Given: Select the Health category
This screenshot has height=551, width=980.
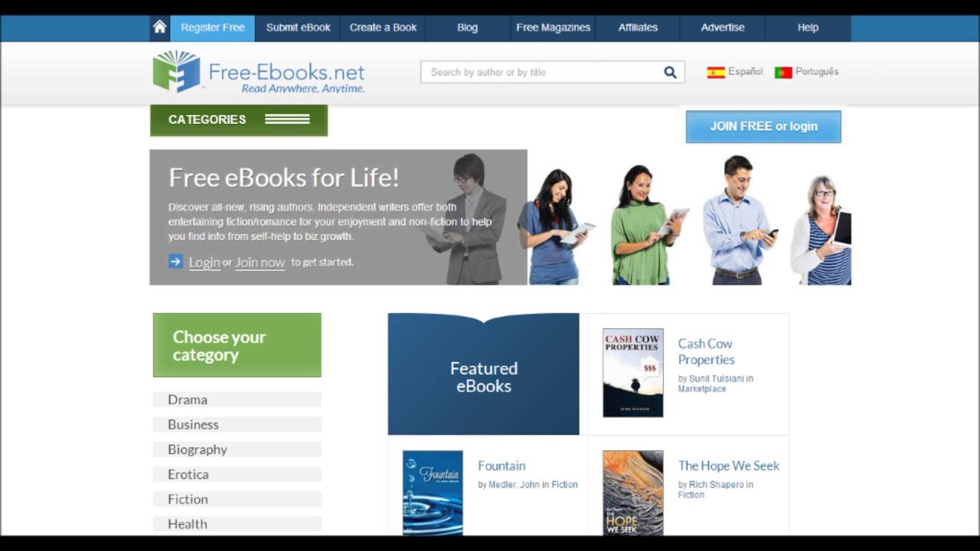Looking at the screenshot, I should pyautogui.click(x=237, y=524).
